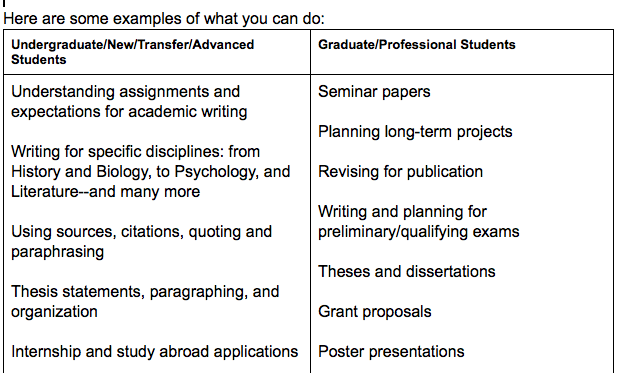622x373 pixels.
Task: Click 'preliminary/qualifying exams' text
Action: coord(419,232)
